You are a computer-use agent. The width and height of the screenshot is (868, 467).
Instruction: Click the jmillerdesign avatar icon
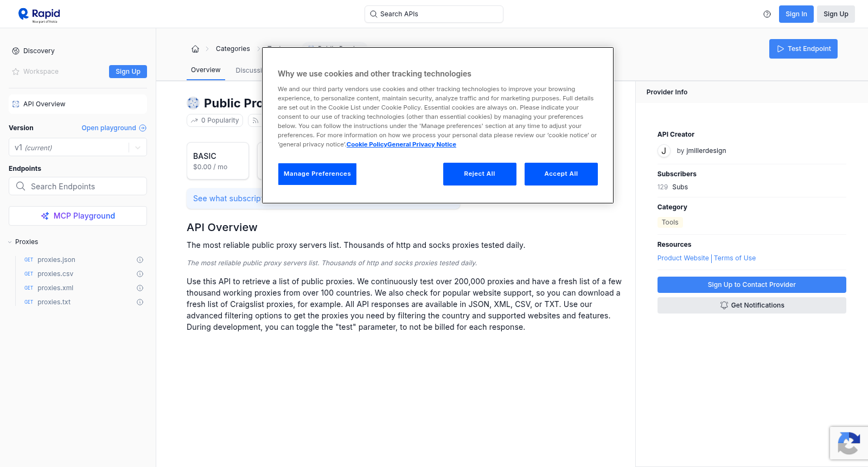tap(664, 151)
